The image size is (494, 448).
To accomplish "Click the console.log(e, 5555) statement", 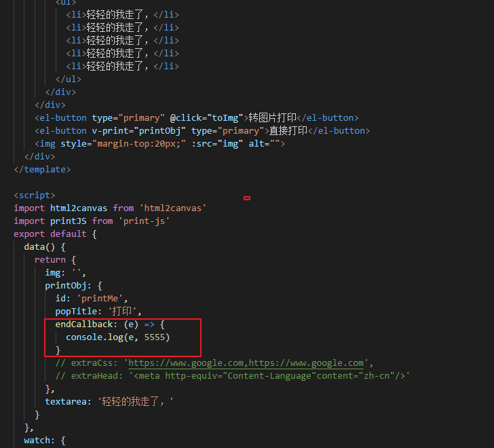I will [118, 337].
